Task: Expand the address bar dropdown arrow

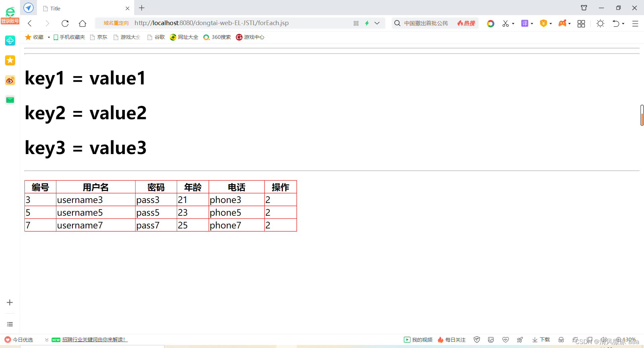Action: pos(377,23)
